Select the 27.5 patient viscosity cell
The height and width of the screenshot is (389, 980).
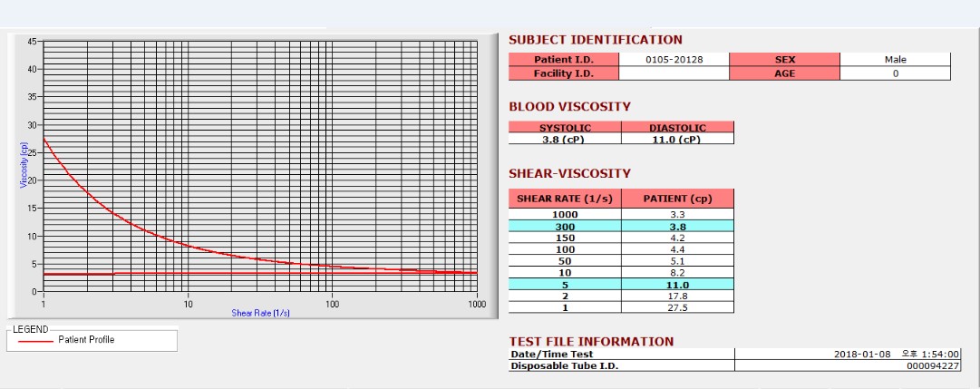(677, 307)
